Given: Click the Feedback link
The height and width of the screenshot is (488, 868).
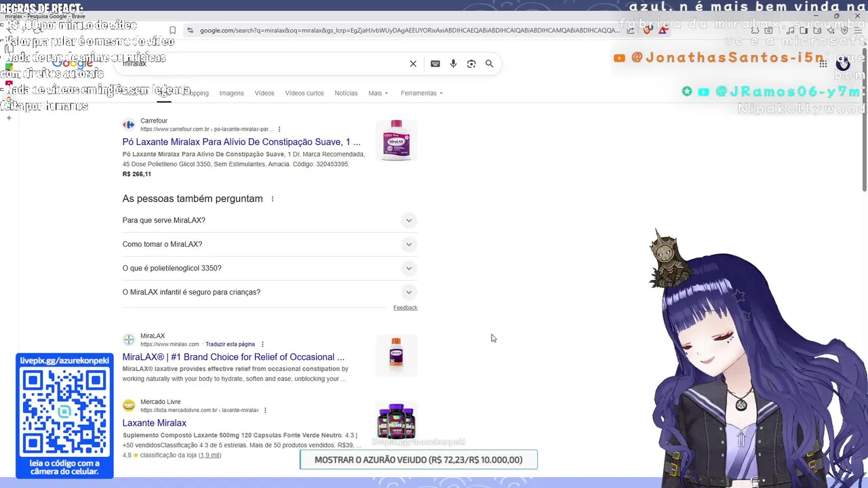Looking at the screenshot, I should pyautogui.click(x=405, y=308).
